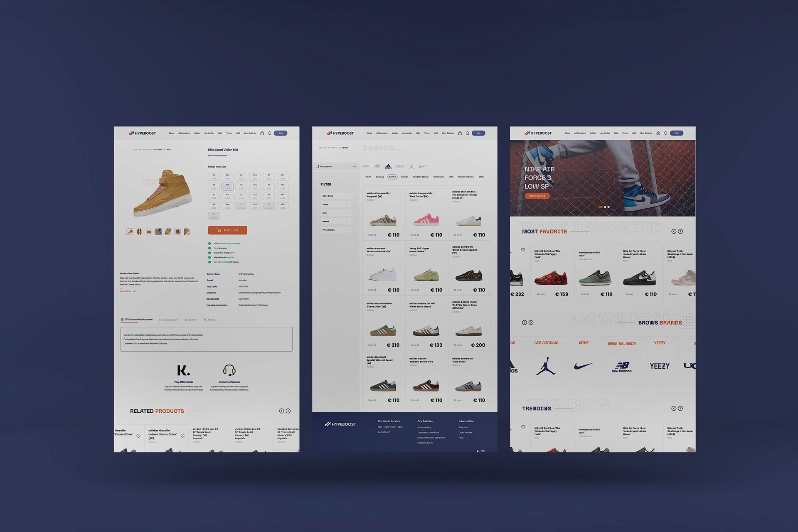
Task: Open the 100% Authenticity Guarantee tab
Action: [x=137, y=320]
